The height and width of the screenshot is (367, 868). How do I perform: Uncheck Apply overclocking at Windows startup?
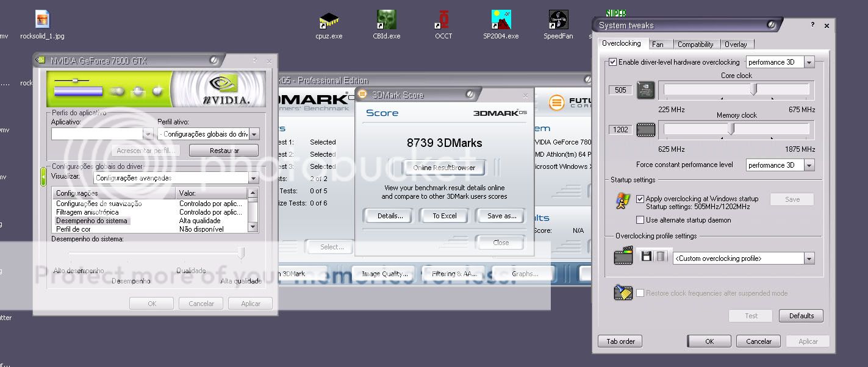coord(640,199)
